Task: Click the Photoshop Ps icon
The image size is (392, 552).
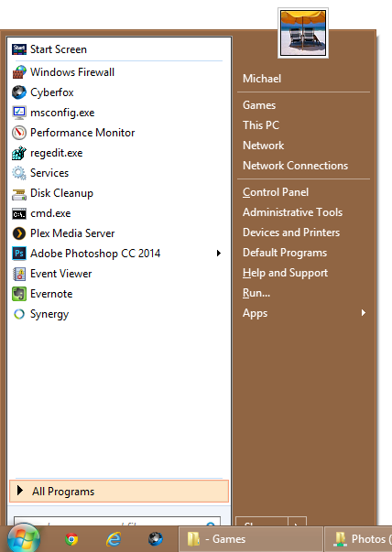Action: [19, 254]
